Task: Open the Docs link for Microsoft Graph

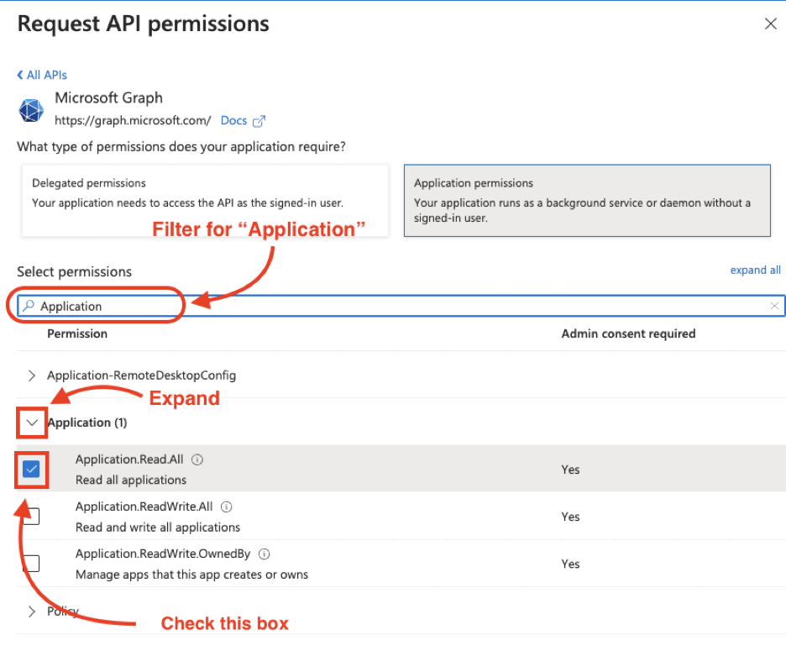Action: [233, 120]
